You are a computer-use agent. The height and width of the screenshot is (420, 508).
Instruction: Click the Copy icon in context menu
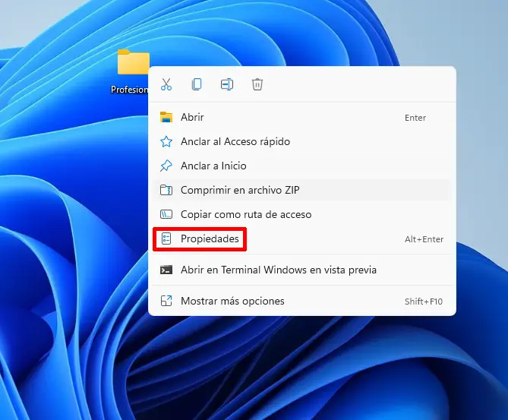click(x=197, y=84)
